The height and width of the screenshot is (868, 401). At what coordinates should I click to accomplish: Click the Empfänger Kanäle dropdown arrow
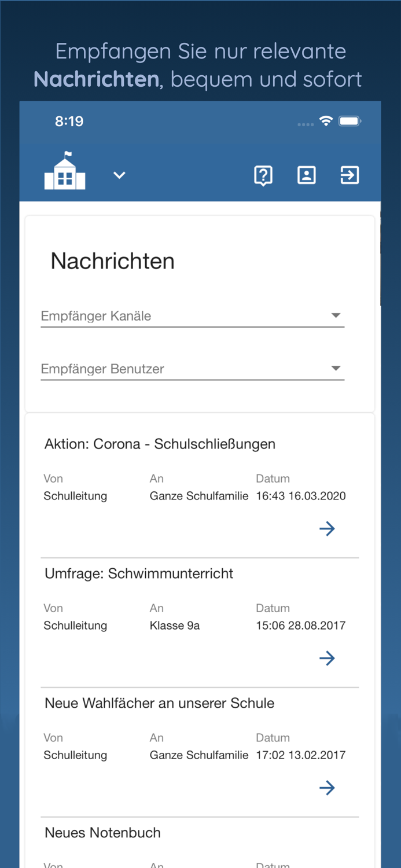336,315
